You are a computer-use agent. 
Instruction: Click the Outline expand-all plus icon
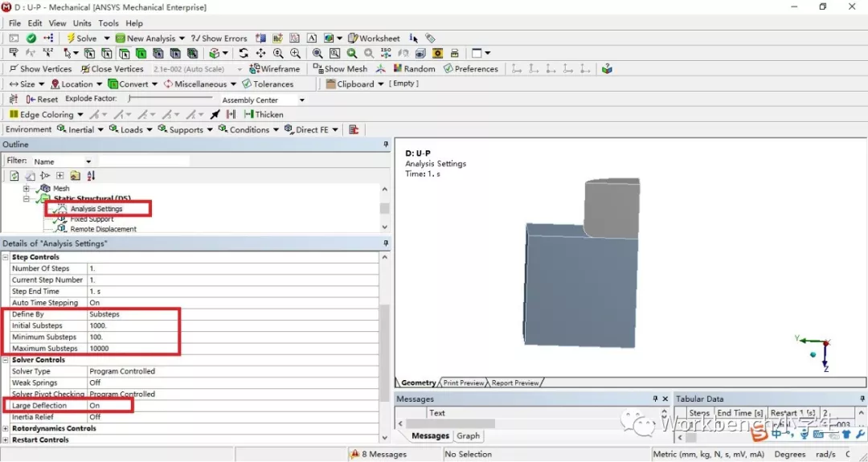pos(59,176)
